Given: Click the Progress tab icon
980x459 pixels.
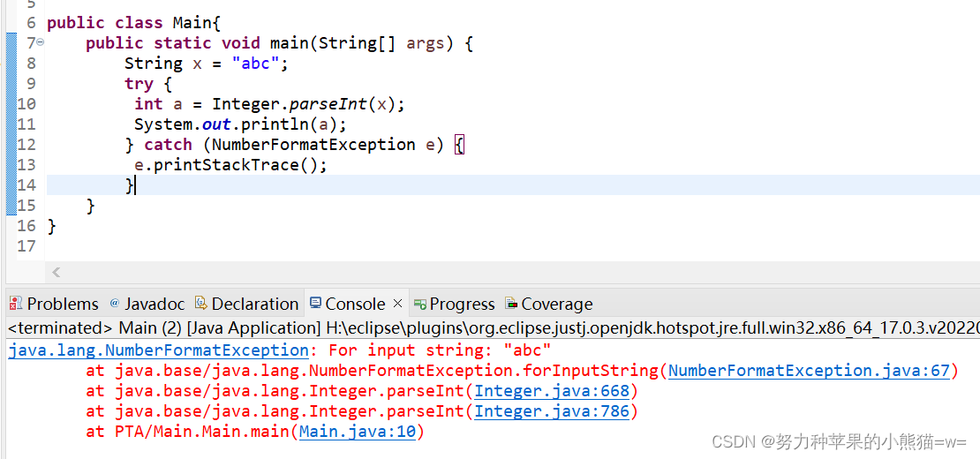Looking at the screenshot, I should tap(420, 305).
